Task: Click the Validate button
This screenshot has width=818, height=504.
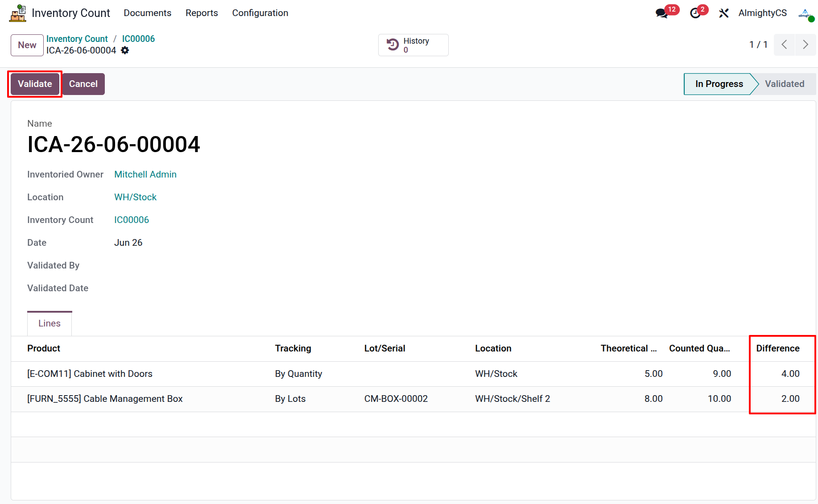Action: pos(35,84)
